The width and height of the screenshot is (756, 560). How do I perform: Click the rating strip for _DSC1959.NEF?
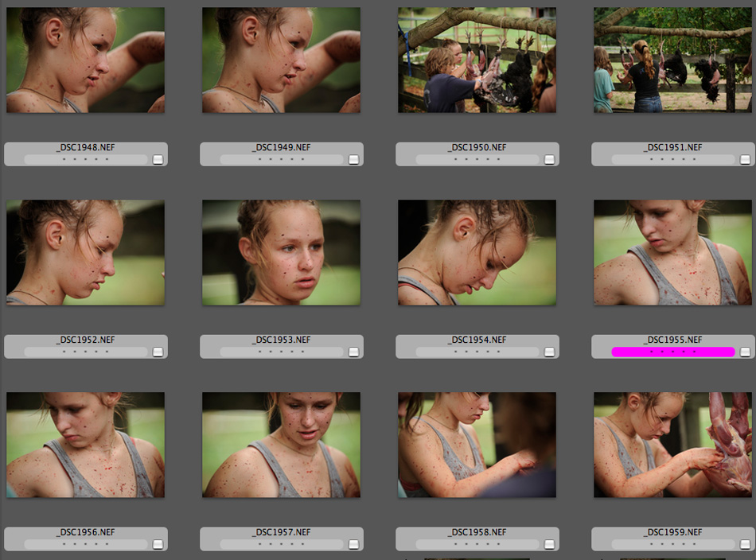673,544
